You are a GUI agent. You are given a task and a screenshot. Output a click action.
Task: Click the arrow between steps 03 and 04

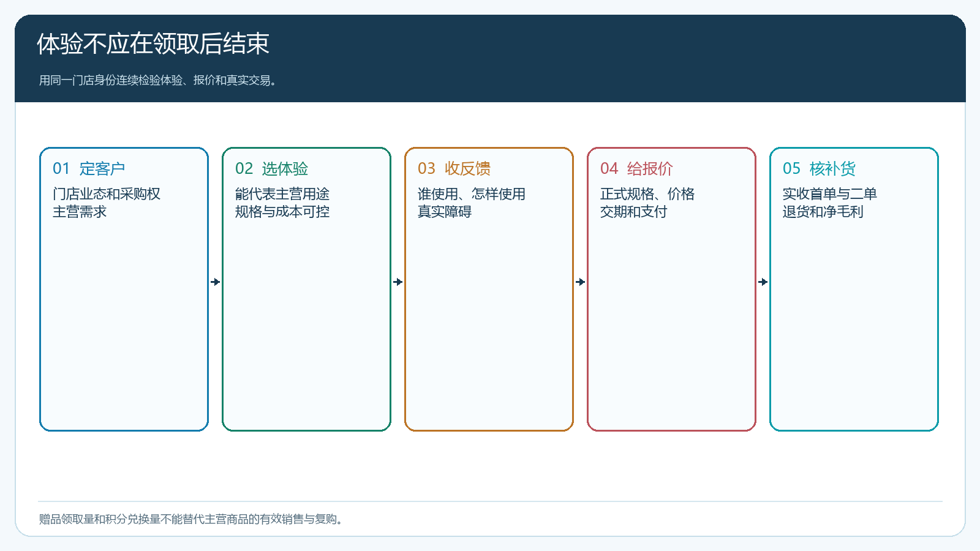(x=580, y=282)
